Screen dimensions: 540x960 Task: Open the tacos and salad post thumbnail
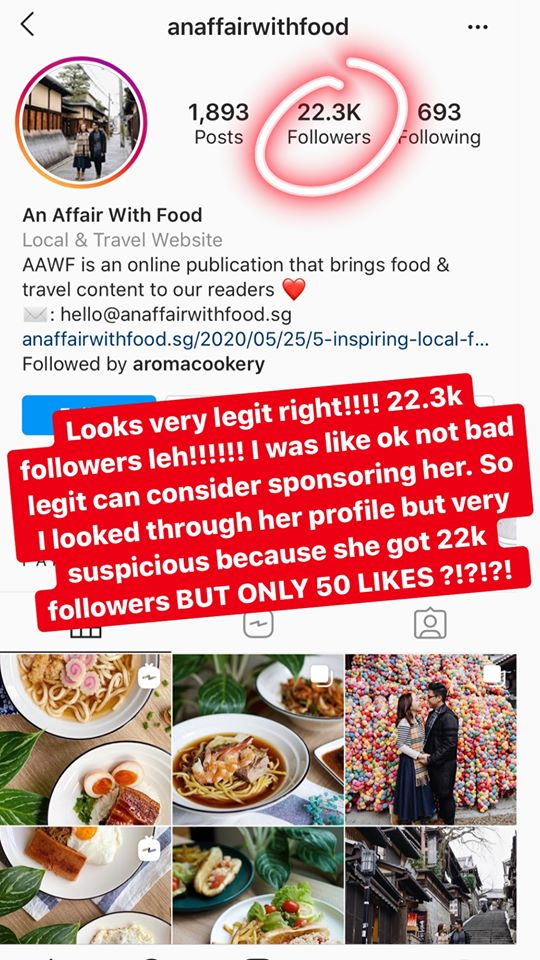click(258, 886)
